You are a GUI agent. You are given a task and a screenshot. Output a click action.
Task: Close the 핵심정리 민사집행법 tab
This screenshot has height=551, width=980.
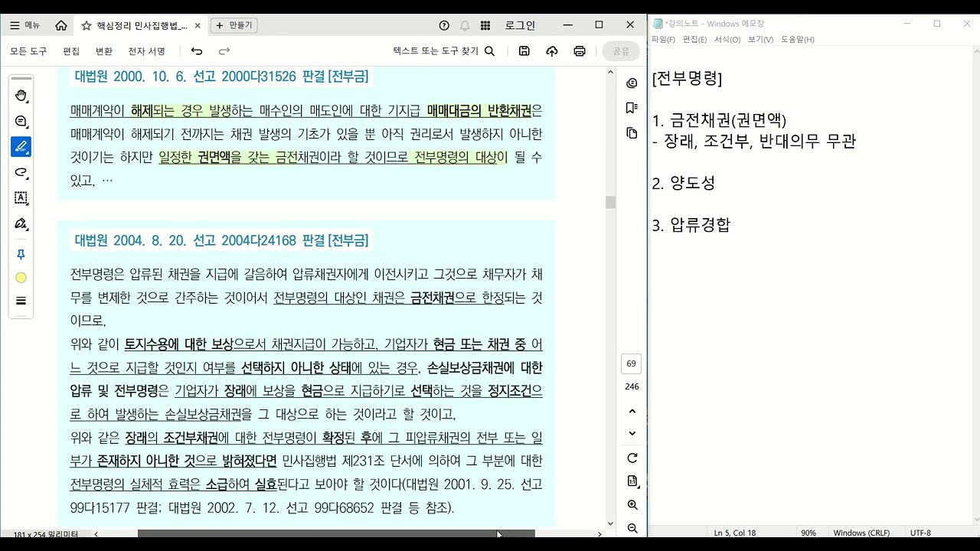coord(198,25)
